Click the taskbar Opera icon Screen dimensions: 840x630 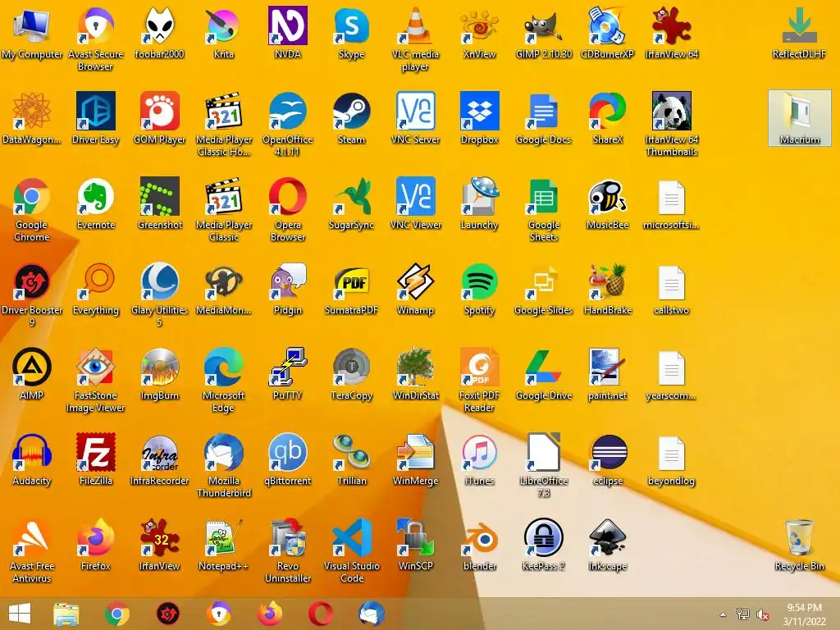pos(321,614)
